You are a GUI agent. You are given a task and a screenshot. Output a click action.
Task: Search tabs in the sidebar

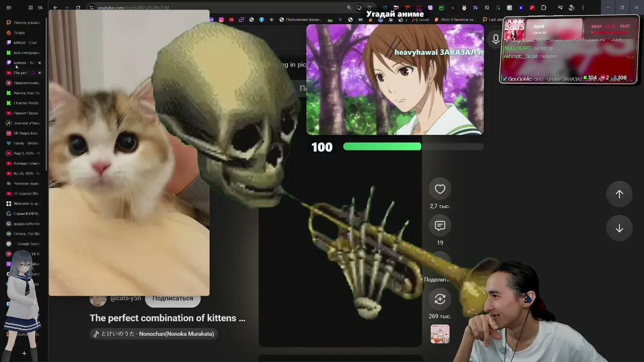(x=40, y=8)
